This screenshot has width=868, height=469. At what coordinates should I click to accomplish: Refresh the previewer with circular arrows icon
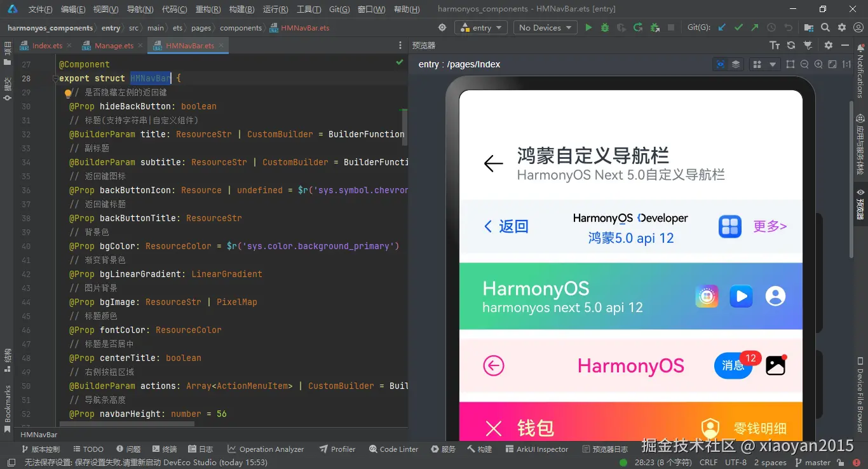(x=791, y=45)
